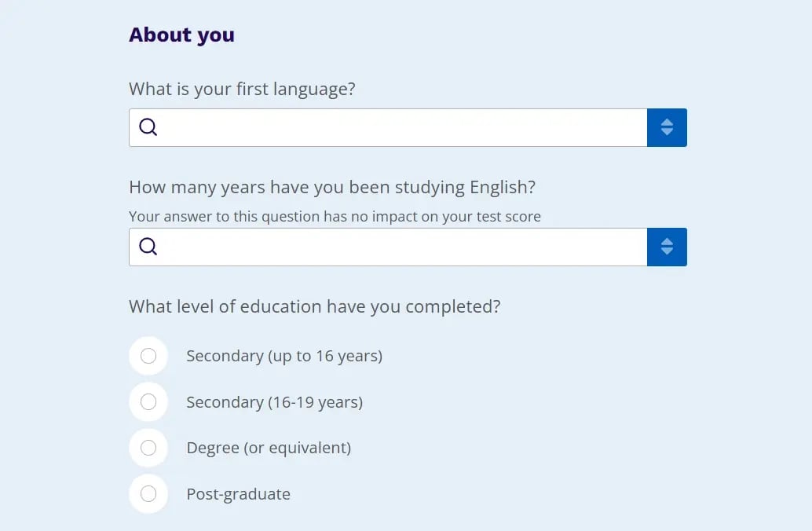Focus the first language text input

coord(388,127)
